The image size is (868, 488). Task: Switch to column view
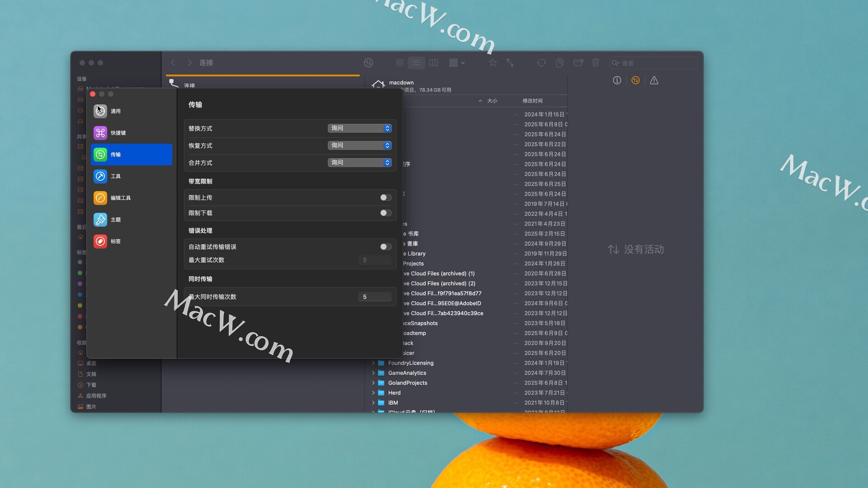click(x=434, y=63)
